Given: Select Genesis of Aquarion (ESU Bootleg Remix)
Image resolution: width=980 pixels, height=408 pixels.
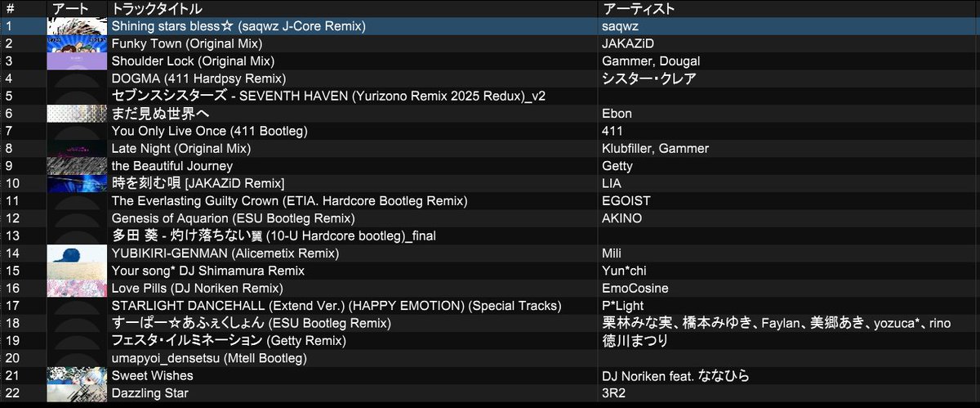Looking at the screenshot, I should point(233,218).
